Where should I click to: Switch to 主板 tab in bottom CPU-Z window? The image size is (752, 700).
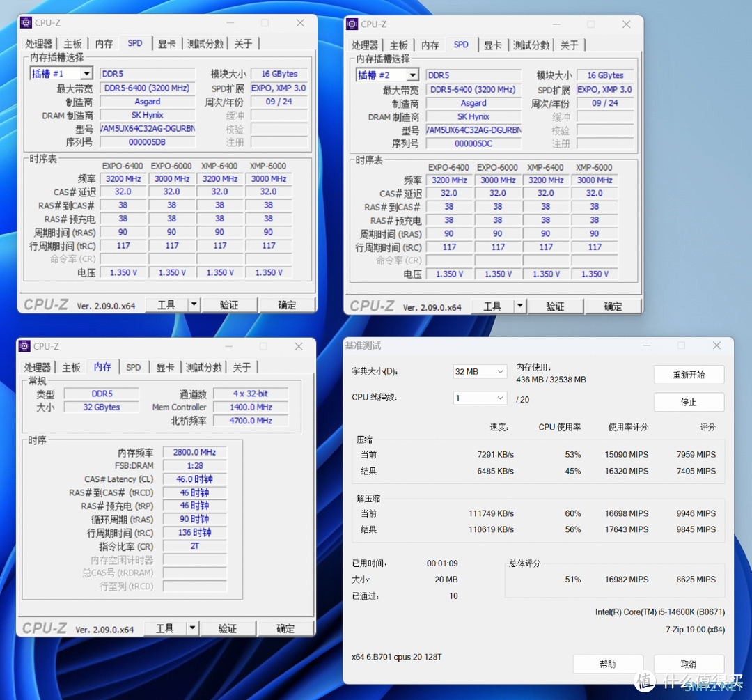(71, 368)
